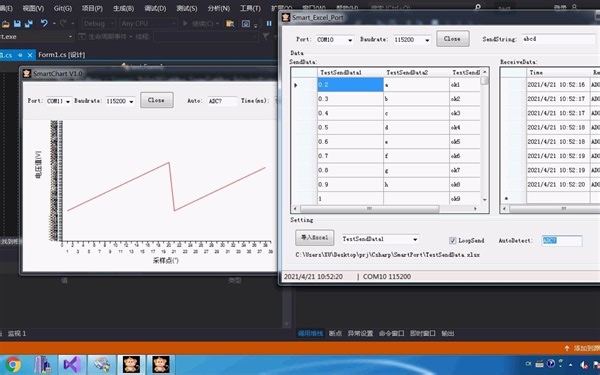Image resolution: width=600 pixels, height=375 pixels.
Task: Click the Break All pause icon
Action: click(x=269, y=23)
